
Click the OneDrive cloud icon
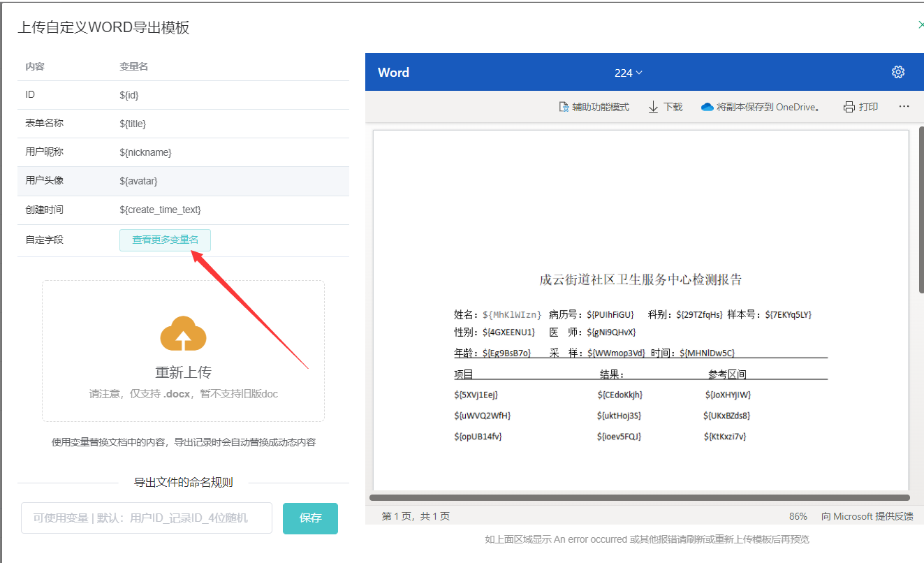pos(707,107)
